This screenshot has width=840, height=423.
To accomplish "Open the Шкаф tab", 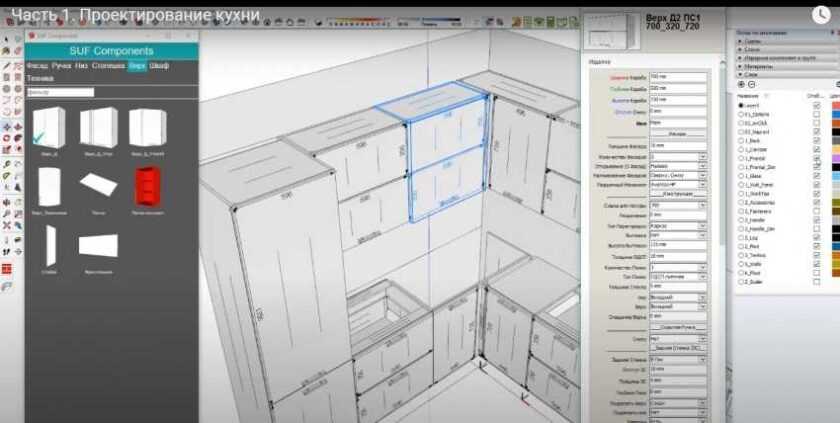I will click(160, 65).
